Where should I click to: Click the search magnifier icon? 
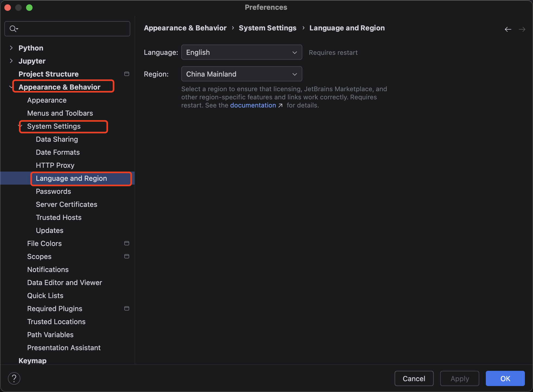click(x=13, y=29)
